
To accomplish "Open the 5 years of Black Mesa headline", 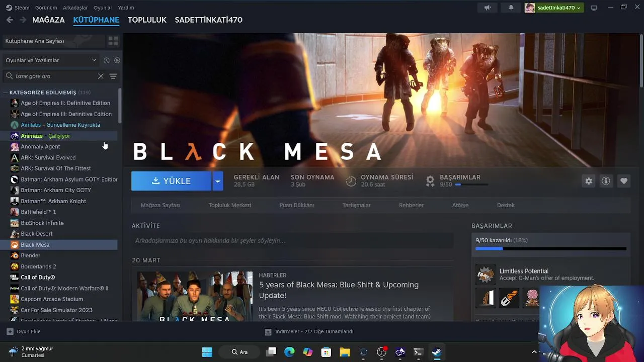I will point(339,290).
